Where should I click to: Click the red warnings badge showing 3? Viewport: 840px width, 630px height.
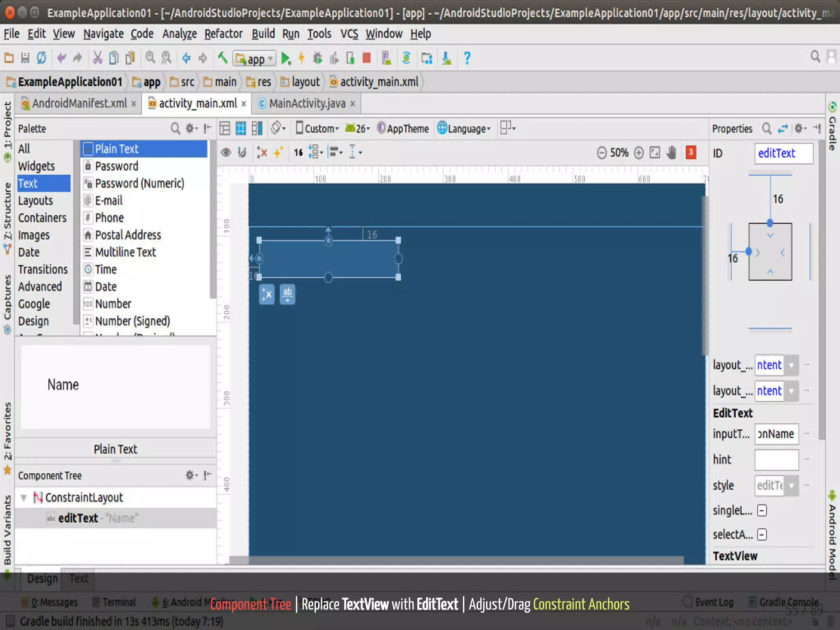691,153
